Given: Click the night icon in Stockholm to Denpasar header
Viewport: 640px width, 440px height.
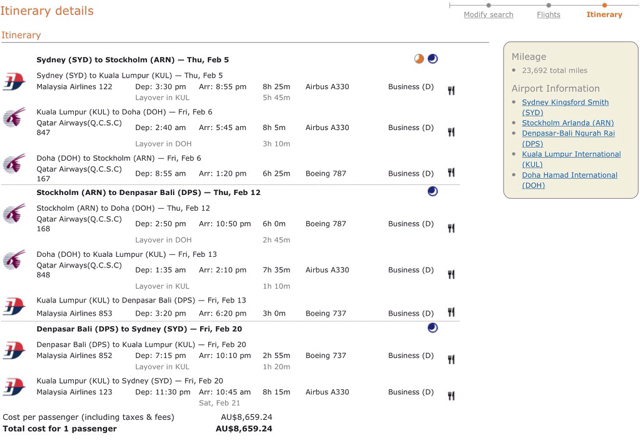Looking at the screenshot, I should (x=432, y=191).
